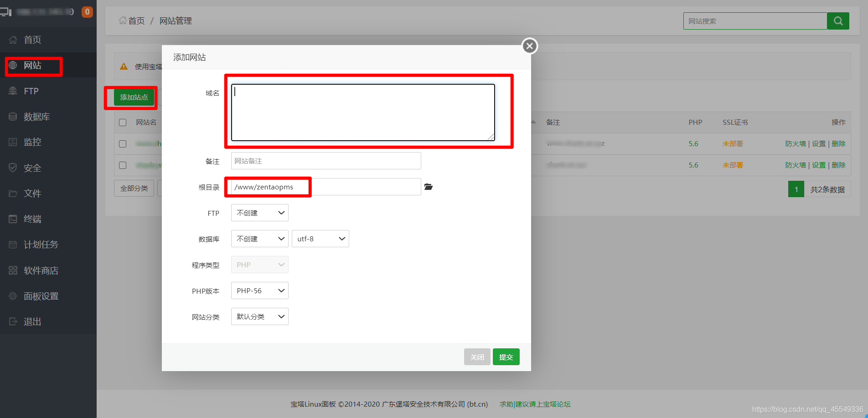Select 数据库 in the sidebar menu
The width and height of the screenshot is (868, 418).
coord(37,117)
